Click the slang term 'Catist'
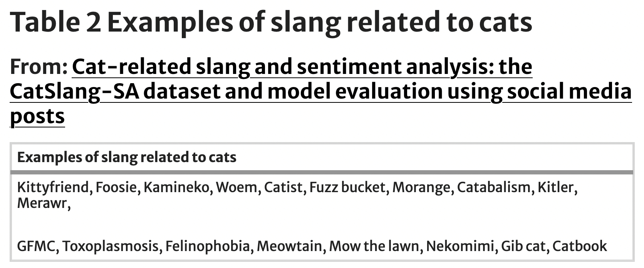This screenshot has height=268, width=644. tap(283, 188)
